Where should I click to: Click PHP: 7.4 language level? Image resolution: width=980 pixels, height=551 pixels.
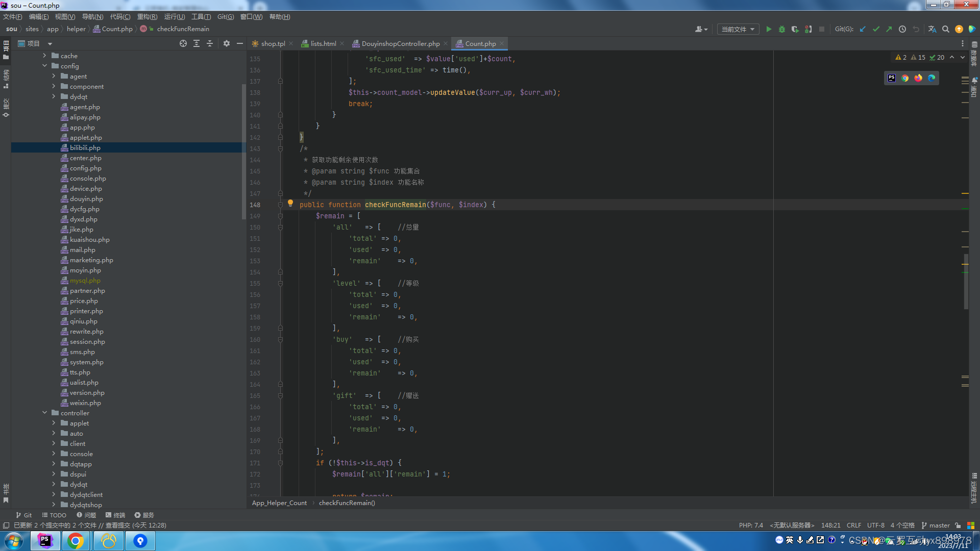click(x=751, y=525)
